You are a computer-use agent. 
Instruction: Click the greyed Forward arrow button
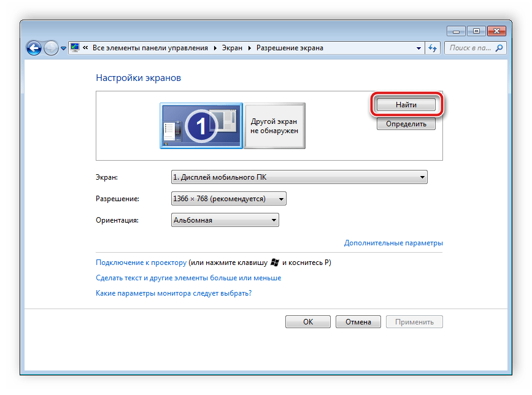pyautogui.click(x=51, y=48)
